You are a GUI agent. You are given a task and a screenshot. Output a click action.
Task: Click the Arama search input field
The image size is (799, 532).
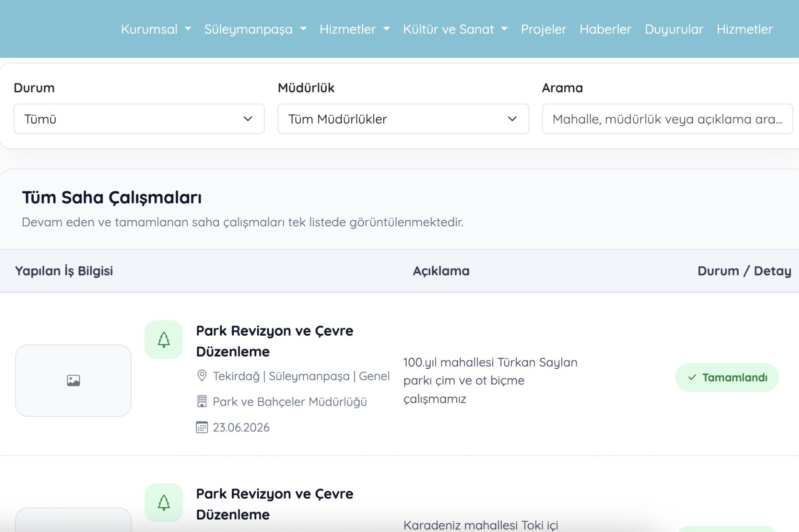coord(667,119)
